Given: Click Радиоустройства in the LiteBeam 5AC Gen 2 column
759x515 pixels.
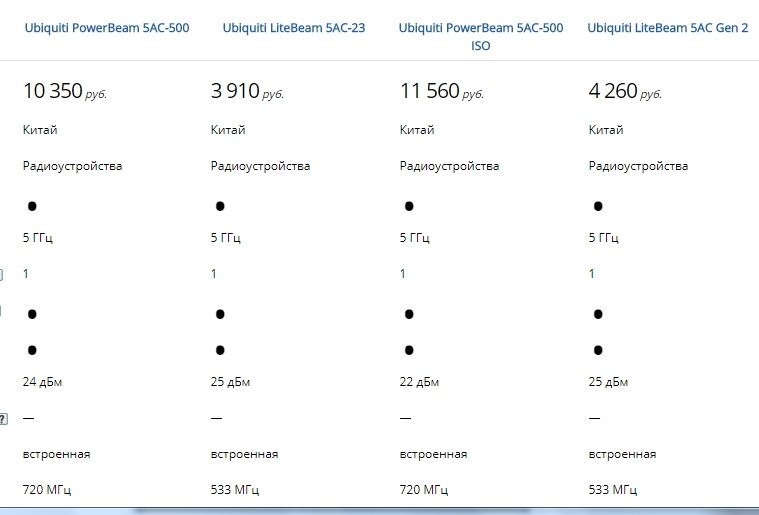Looking at the screenshot, I should 638,166.
